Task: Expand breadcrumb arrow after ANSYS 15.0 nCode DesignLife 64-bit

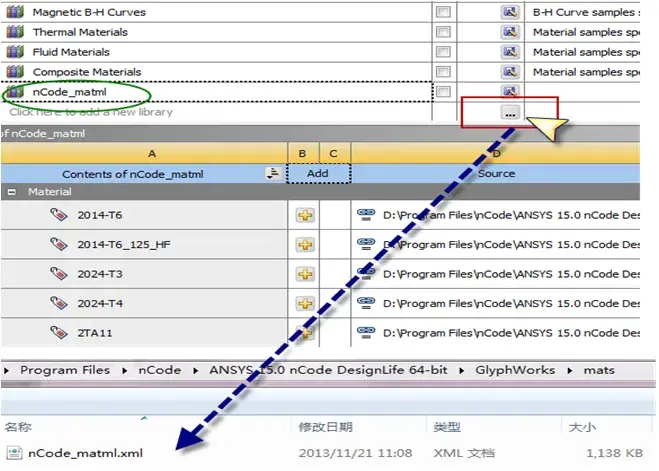Action: tap(462, 371)
